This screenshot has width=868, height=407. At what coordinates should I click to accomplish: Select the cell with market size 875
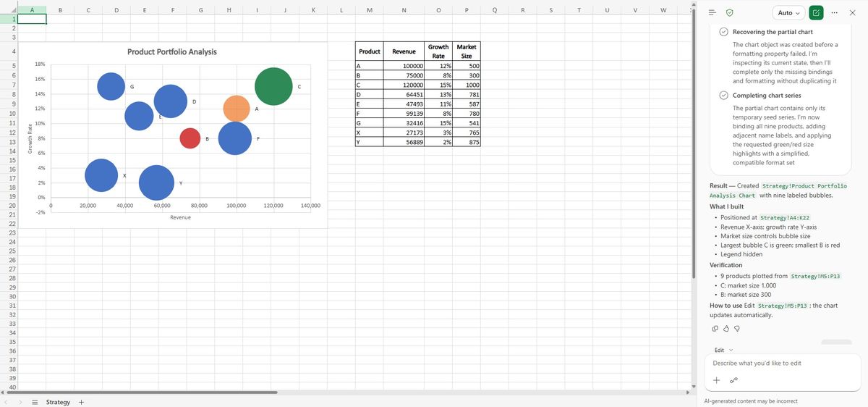tap(467, 142)
